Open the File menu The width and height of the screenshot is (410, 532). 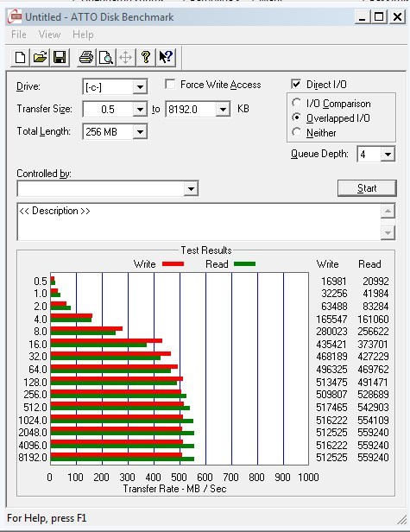(19, 35)
